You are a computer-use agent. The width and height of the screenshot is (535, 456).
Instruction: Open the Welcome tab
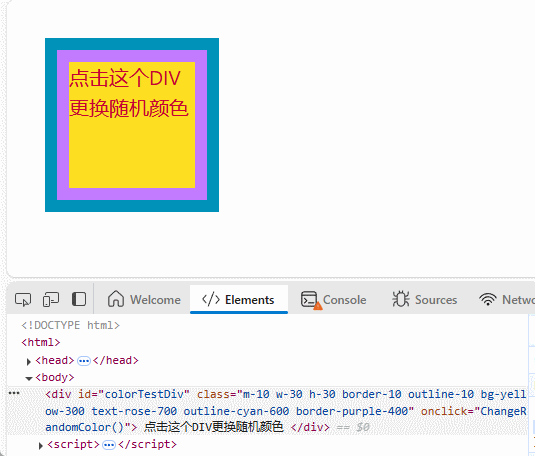(144, 299)
